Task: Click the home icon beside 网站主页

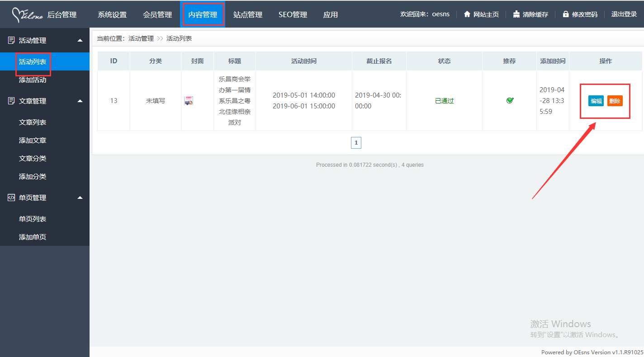Action: point(467,14)
